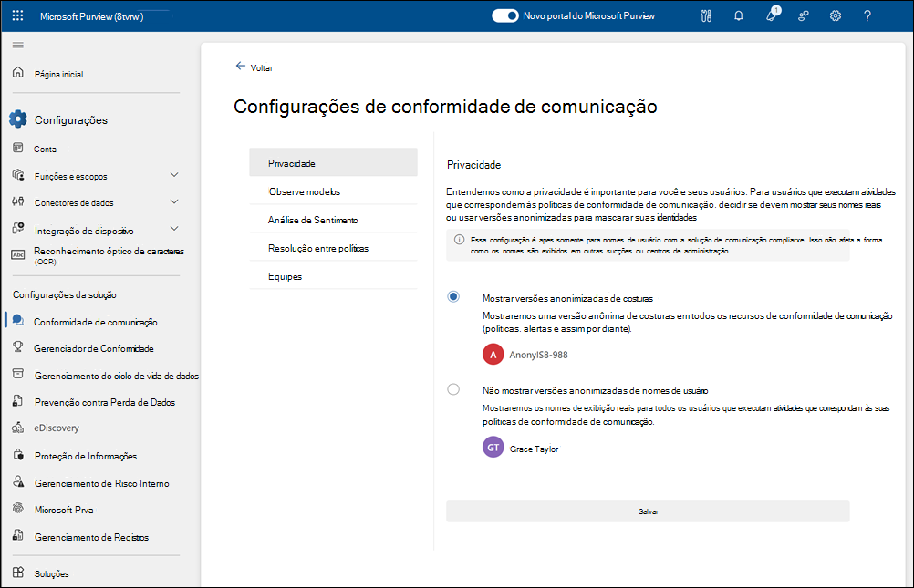Disable the Novo portal do Microsoft Purview toggle

click(x=504, y=15)
